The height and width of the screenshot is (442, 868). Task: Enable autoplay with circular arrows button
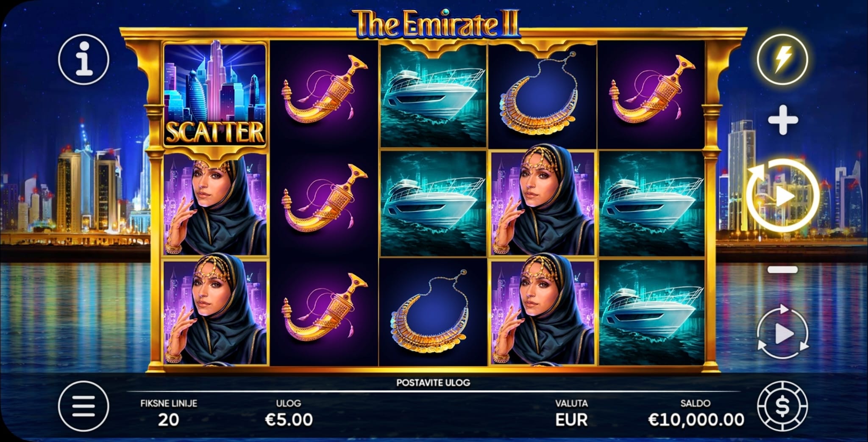(782, 334)
